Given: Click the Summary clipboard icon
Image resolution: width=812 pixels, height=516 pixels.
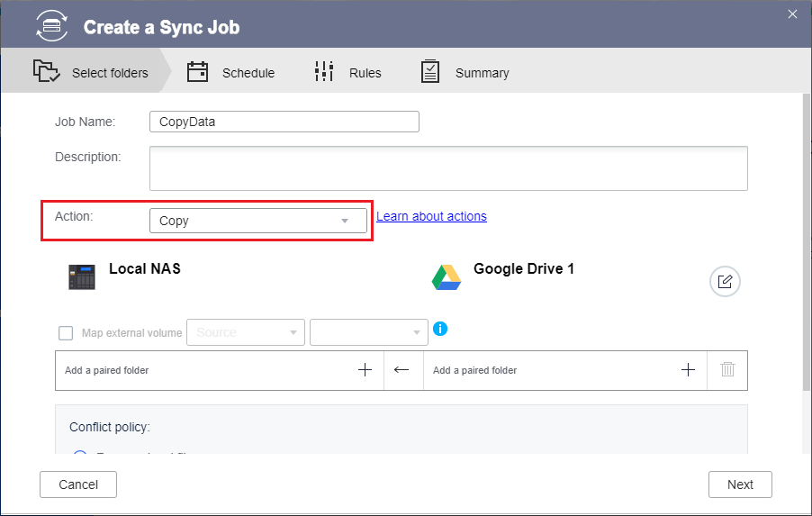Looking at the screenshot, I should click(430, 71).
